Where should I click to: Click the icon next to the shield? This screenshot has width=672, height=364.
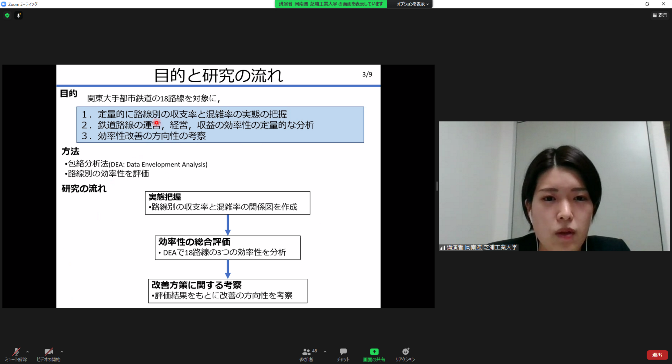[x=18, y=15]
